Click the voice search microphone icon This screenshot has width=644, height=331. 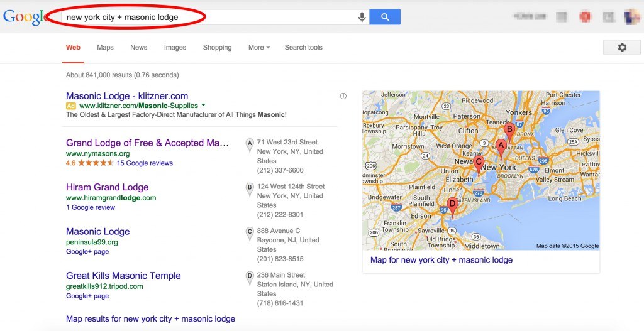[362, 17]
